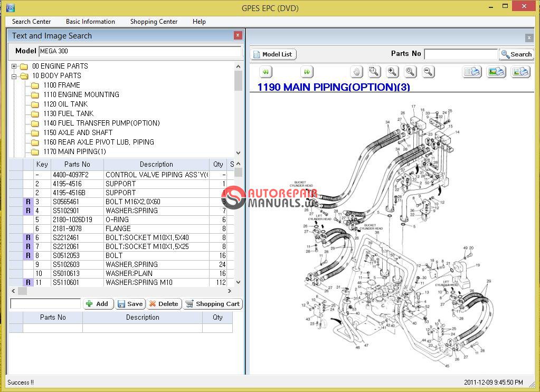
Task: Click the rightmost combined print icon
Action: (x=520, y=72)
